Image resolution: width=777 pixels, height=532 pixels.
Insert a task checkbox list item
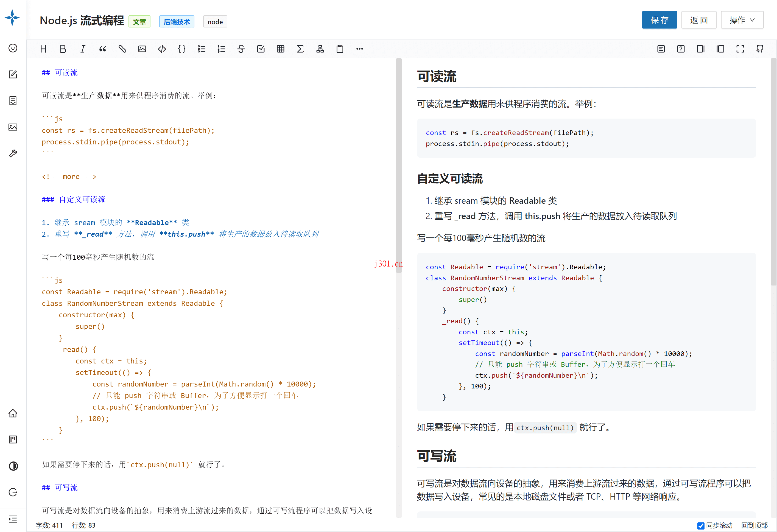(x=261, y=49)
